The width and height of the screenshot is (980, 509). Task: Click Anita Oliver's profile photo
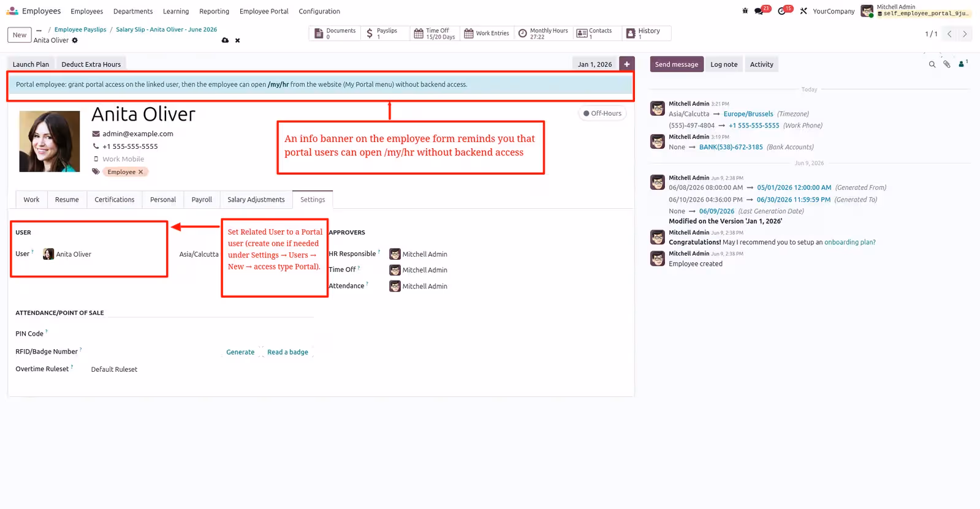50,141
